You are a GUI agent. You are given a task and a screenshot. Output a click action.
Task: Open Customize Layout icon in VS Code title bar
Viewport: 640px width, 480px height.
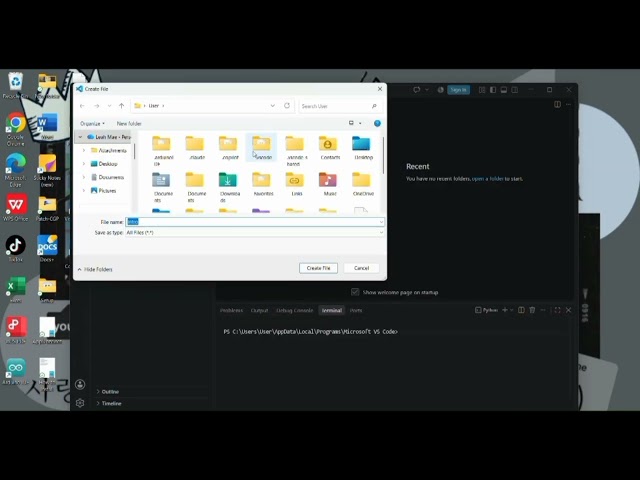482,90
